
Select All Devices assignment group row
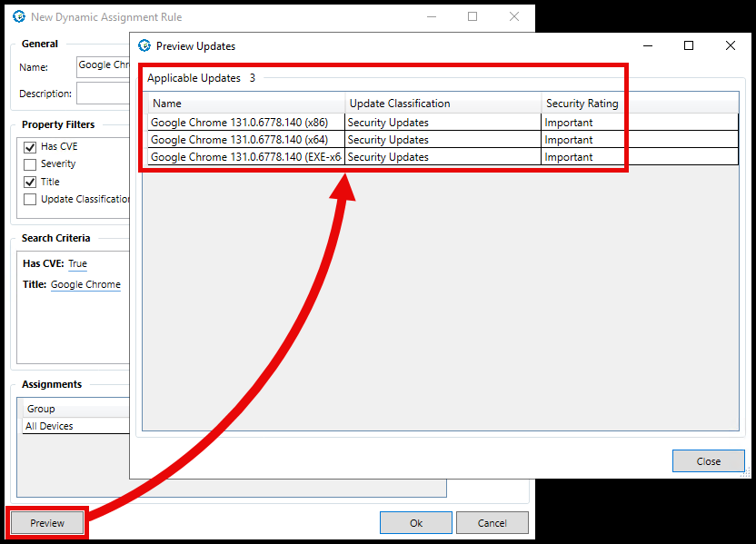click(76, 426)
